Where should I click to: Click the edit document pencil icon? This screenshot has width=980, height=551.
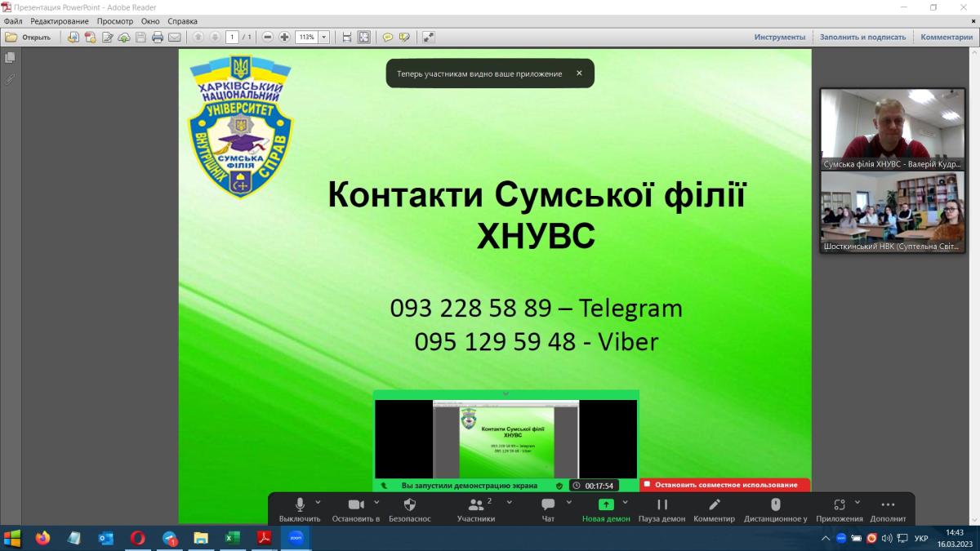click(107, 37)
